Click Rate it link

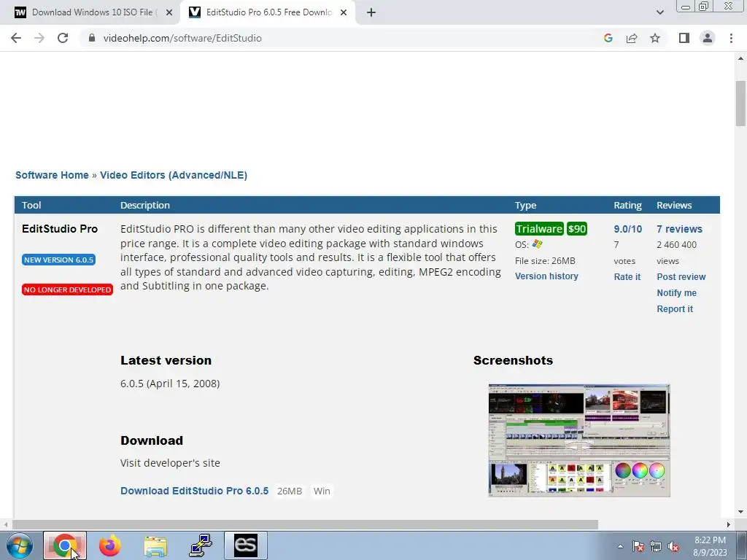pos(627,276)
